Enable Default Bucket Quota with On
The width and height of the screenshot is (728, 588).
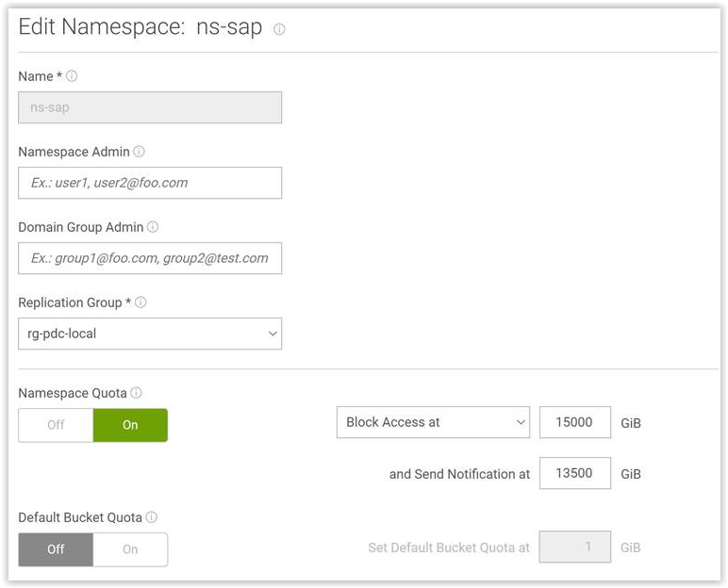pyautogui.click(x=130, y=549)
